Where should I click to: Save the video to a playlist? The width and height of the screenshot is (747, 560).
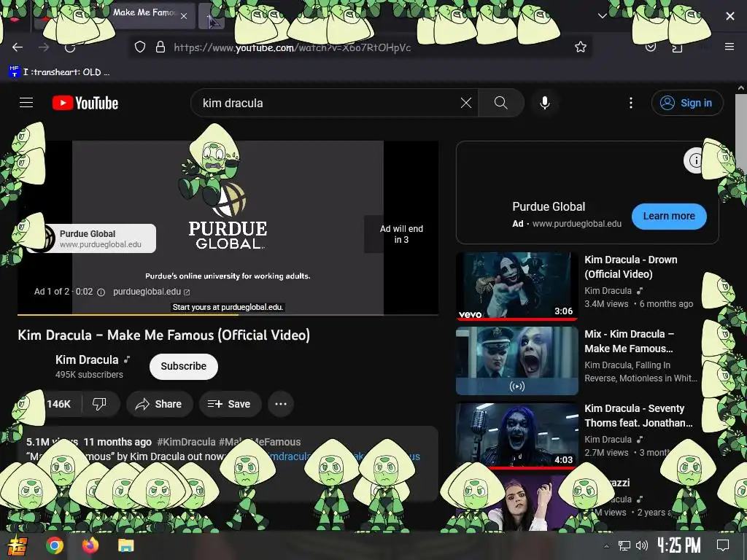[229, 404]
